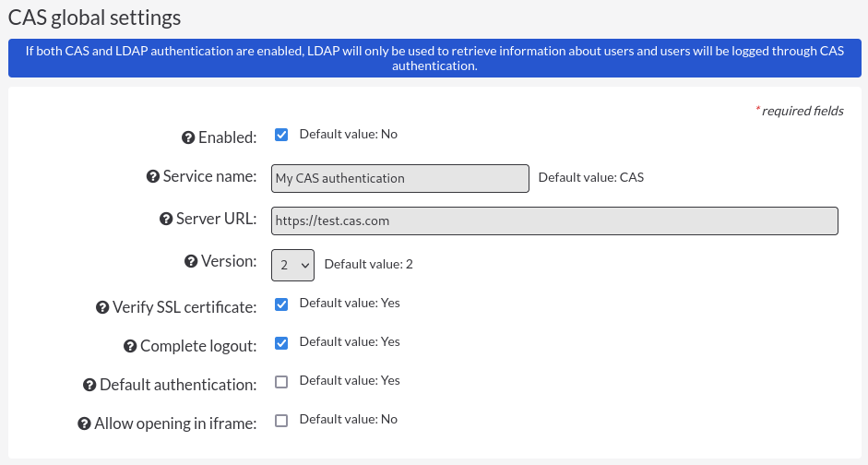Viewport: 868px width, 465px height.
Task: Click help icon for Allow opening in iframe
Action: [84, 424]
